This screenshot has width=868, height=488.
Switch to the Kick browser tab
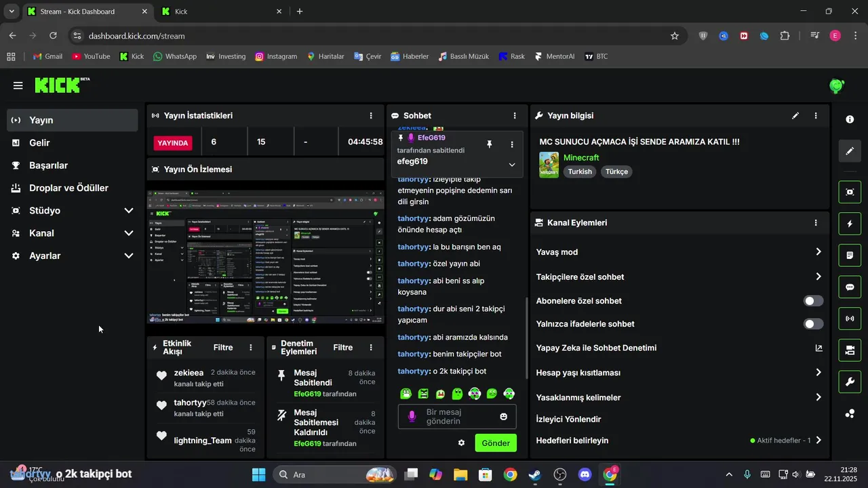222,12
